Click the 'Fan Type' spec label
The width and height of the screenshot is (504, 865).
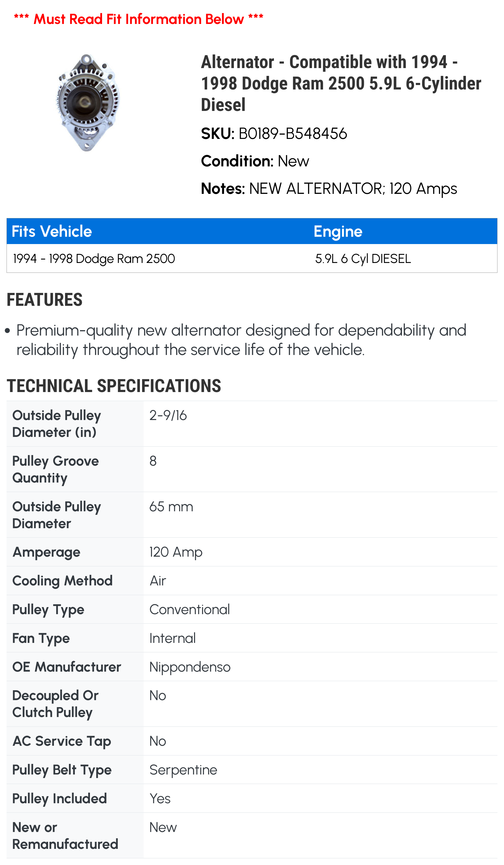[x=41, y=638]
